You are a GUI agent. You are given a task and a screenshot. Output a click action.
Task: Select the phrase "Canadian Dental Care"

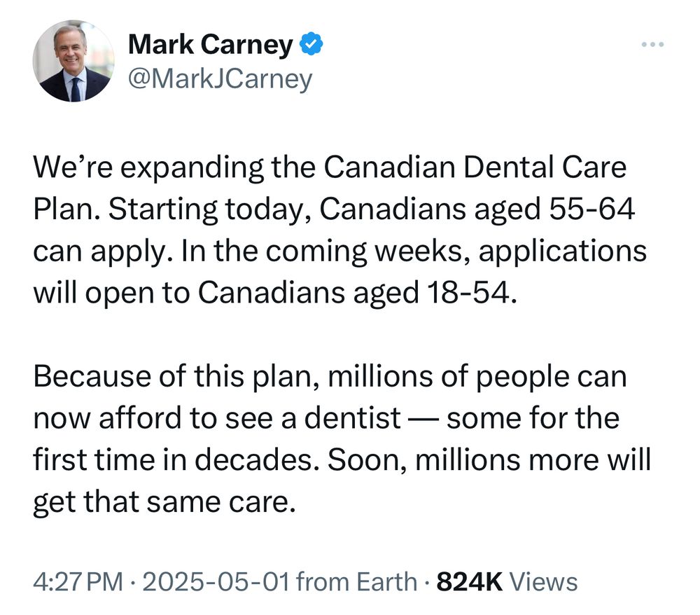pos(475,170)
